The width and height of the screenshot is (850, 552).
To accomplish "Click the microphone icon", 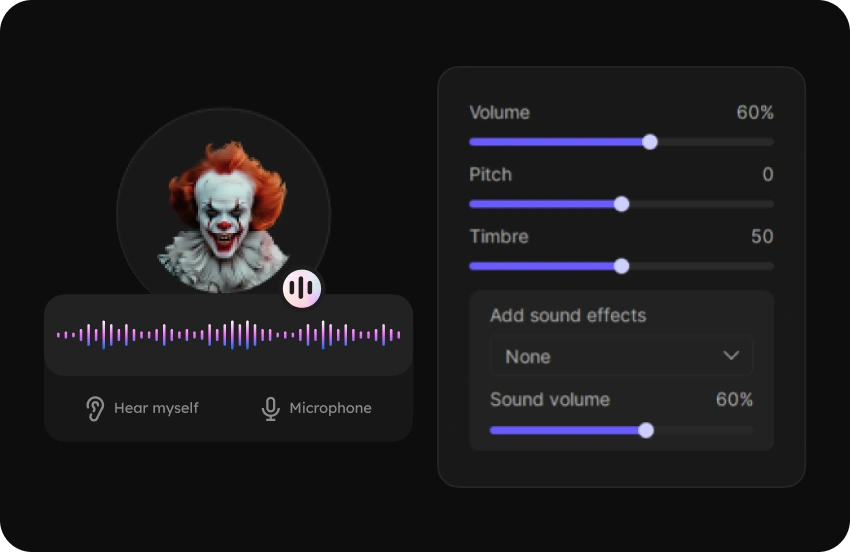I will [x=270, y=408].
